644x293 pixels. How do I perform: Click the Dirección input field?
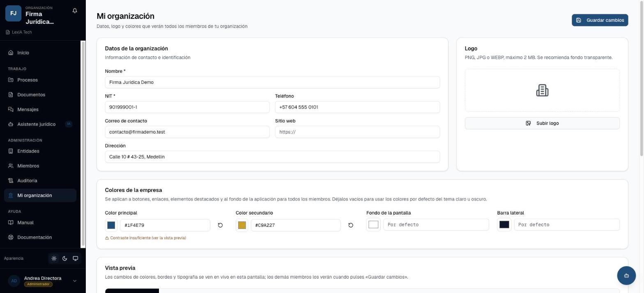coord(272,157)
